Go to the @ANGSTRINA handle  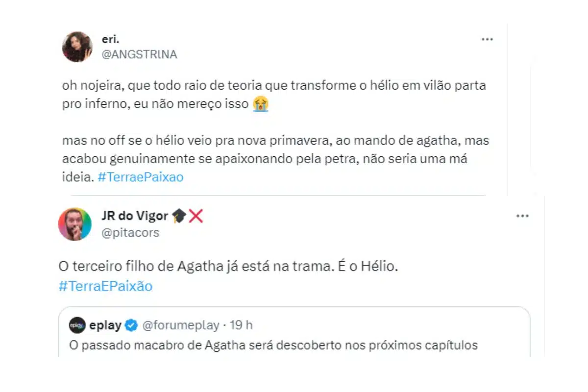(139, 54)
